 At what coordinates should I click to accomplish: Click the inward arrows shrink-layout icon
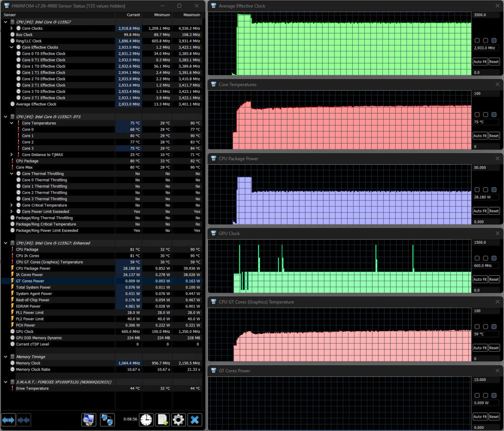coord(24,420)
